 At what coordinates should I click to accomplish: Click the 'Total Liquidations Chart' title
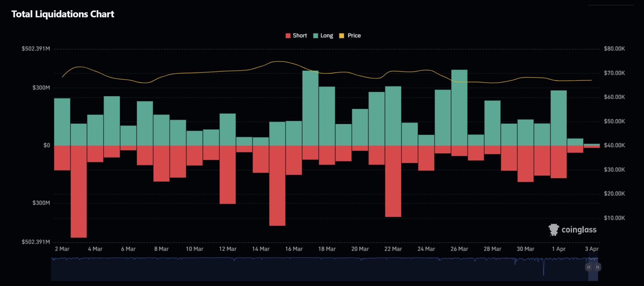click(63, 14)
